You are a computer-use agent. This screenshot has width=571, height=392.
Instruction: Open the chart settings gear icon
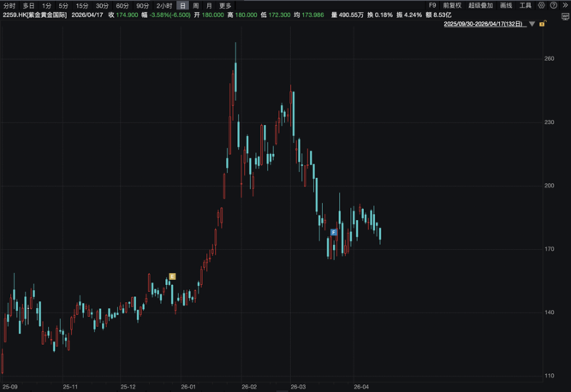coord(542,5)
